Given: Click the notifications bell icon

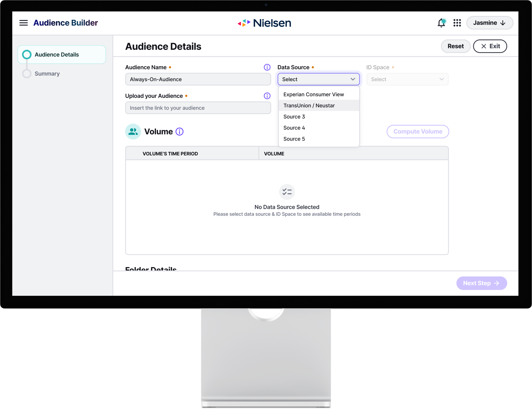Looking at the screenshot, I should tap(441, 23).
